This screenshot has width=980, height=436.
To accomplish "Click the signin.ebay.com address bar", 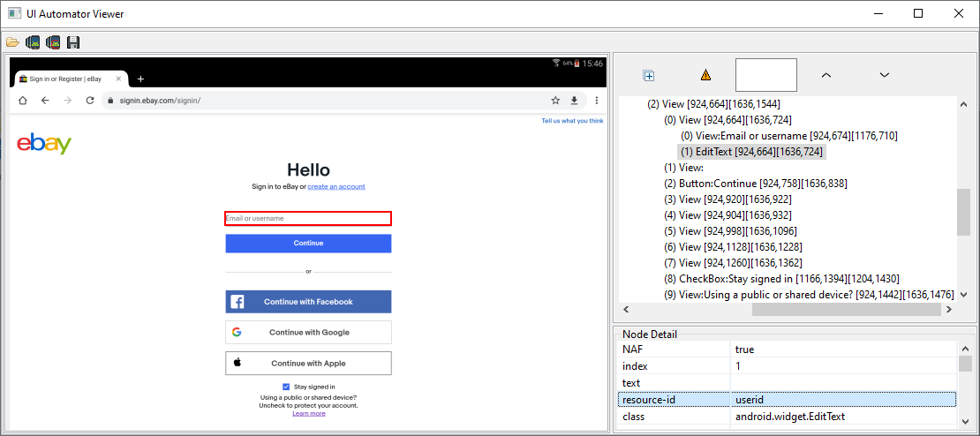I will pos(343,101).
